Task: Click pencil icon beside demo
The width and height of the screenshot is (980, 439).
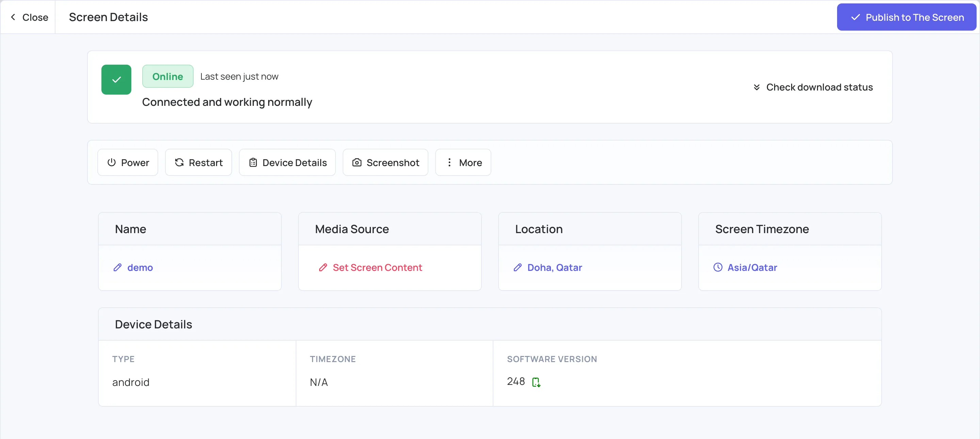Action: click(x=117, y=267)
